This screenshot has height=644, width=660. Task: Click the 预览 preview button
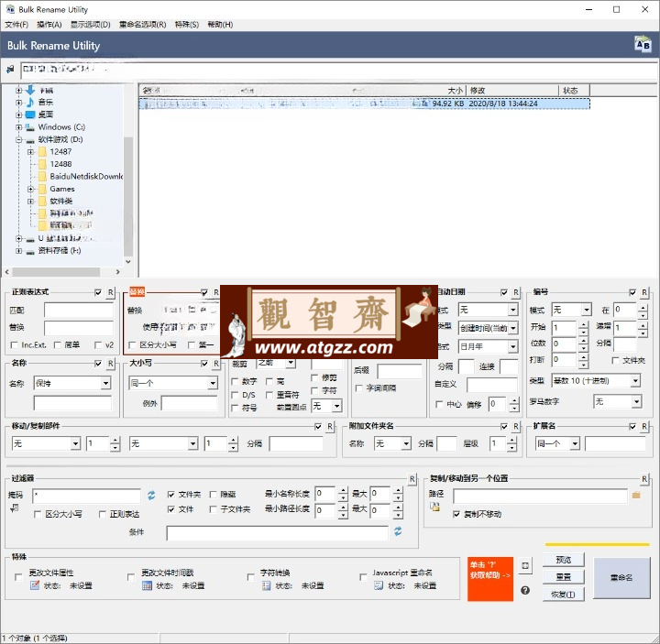(x=563, y=560)
